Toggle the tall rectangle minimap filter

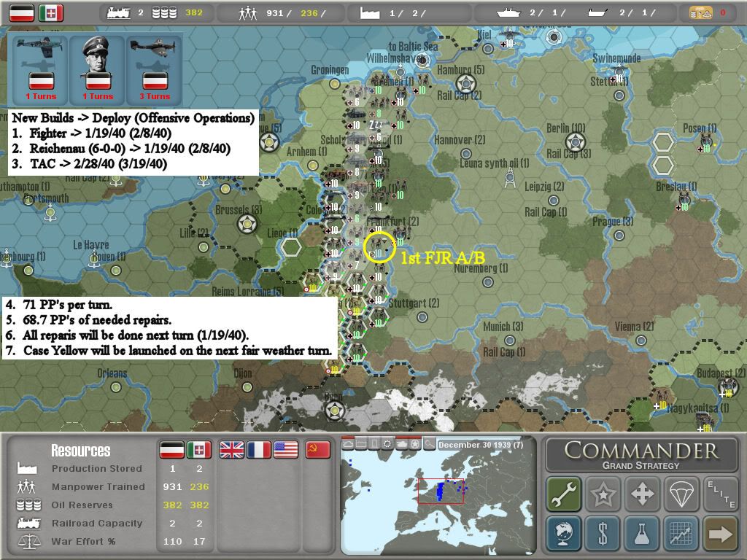[374, 444]
